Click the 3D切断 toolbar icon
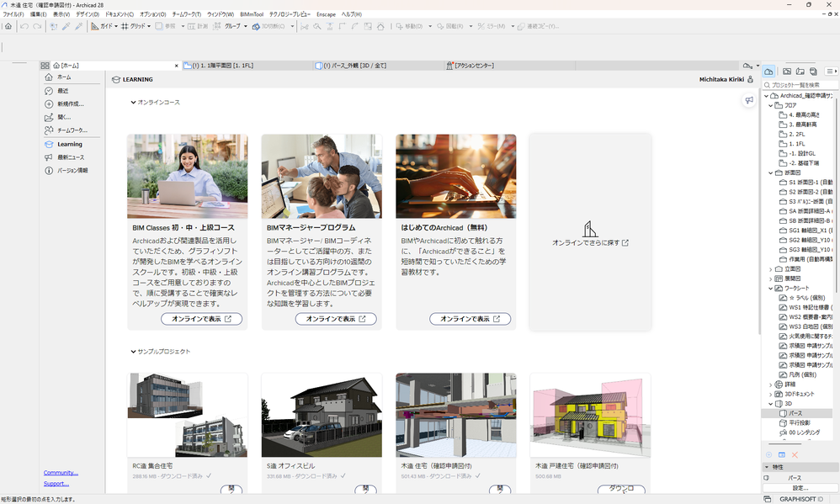Image resolution: width=840 pixels, height=504 pixels. 256,26
